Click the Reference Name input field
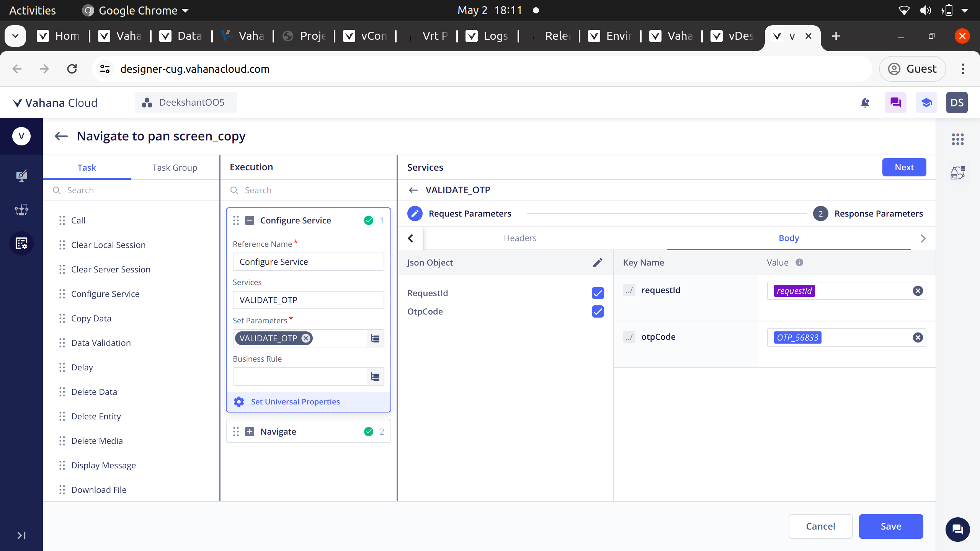The image size is (980, 551). pyautogui.click(x=308, y=262)
